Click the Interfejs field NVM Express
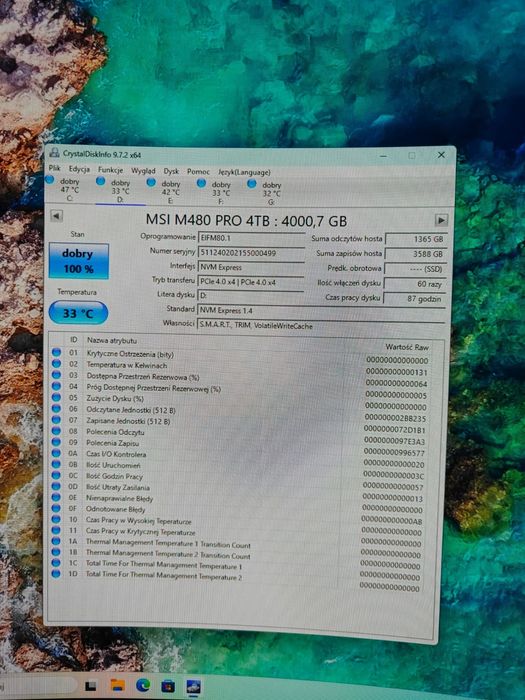 (251, 267)
